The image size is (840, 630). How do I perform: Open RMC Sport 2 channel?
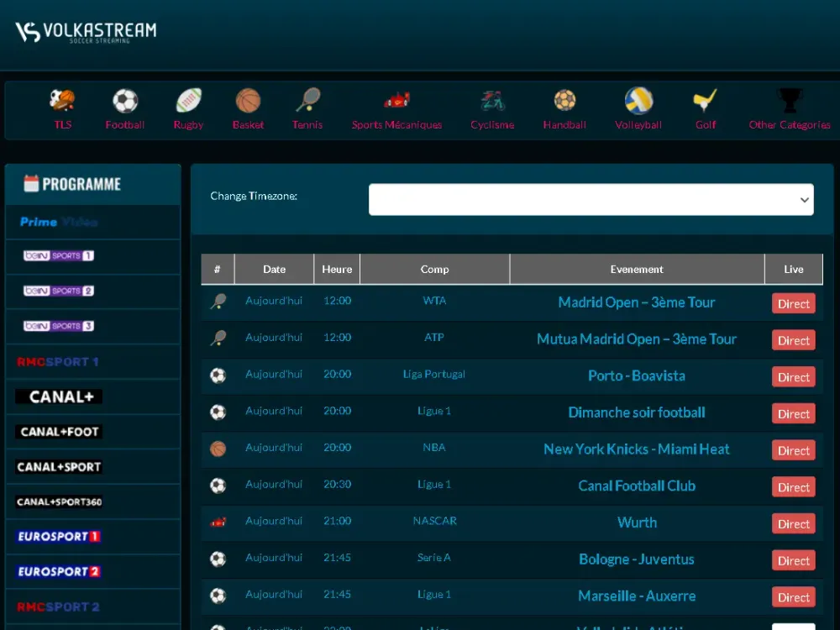coord(58,607)
